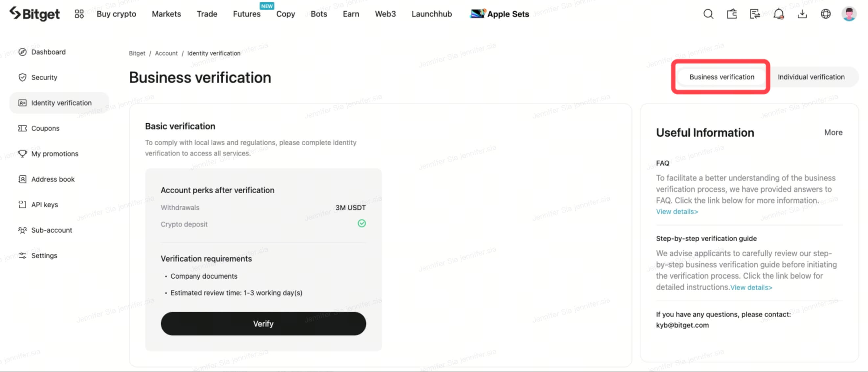Screen dimensions: 868x372
Task: Click the Search icon in top navigation
Action: [x=708, y=13]
